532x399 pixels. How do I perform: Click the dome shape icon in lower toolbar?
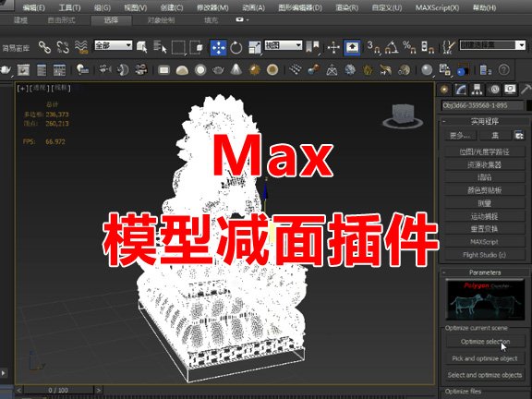click(182, 70)
